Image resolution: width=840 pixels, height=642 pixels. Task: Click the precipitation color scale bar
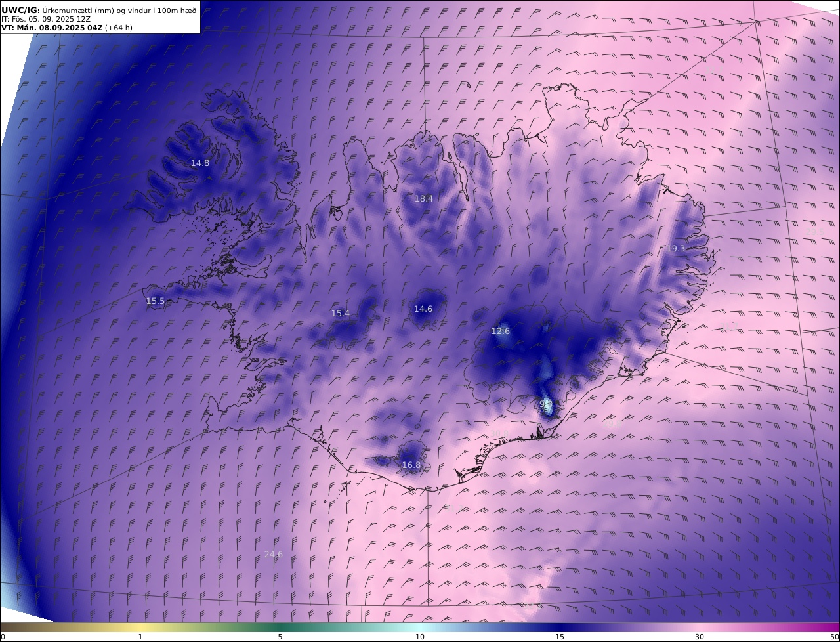coord(420,627)
